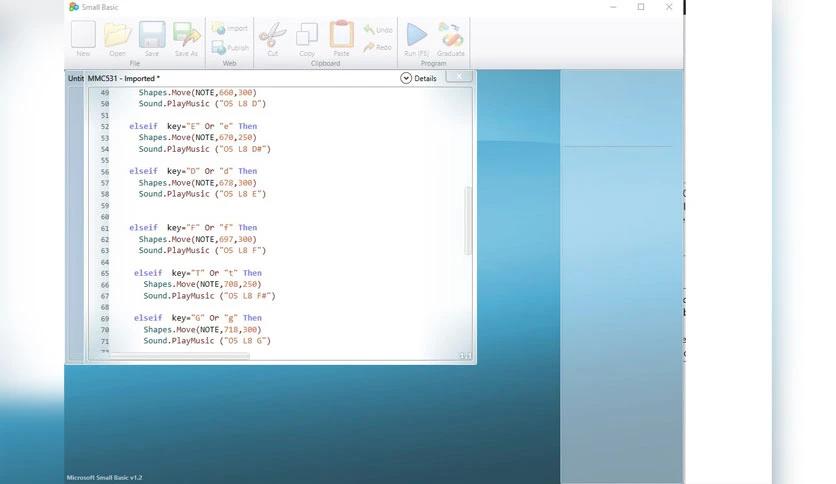The width and height of the screenshot is (836, 484).
Task: Save the program with the Save icon
Action: click(x=152, y=39)
